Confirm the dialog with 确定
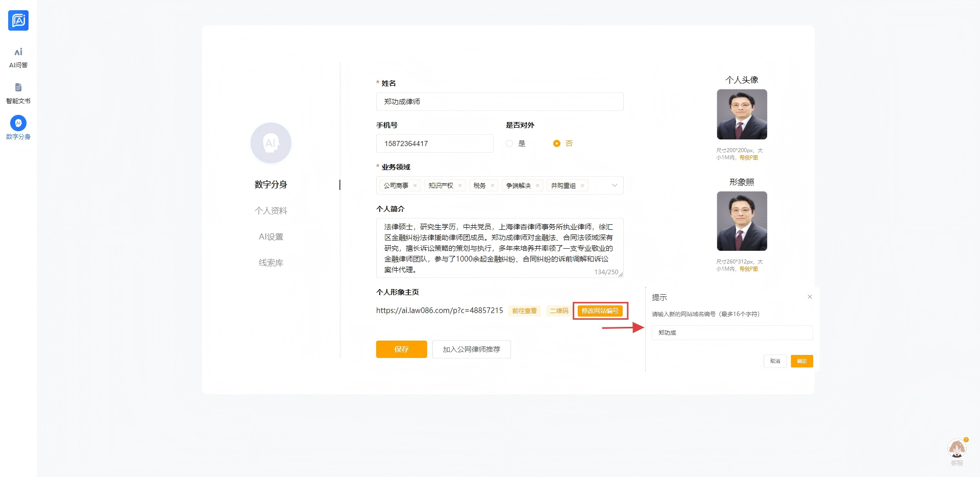The width and height of the screenshot is (980, 477). click(801, 361)
